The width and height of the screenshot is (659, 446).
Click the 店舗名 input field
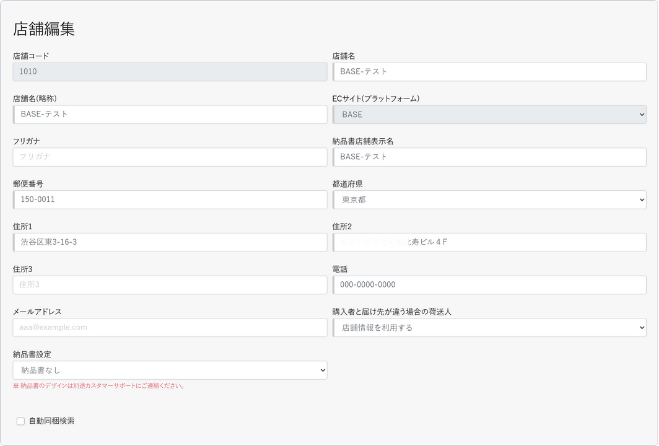point(489,72)
